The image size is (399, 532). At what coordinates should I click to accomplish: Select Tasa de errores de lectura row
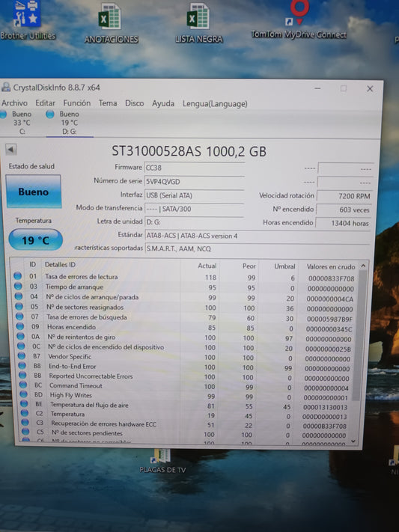click(184, 277)
